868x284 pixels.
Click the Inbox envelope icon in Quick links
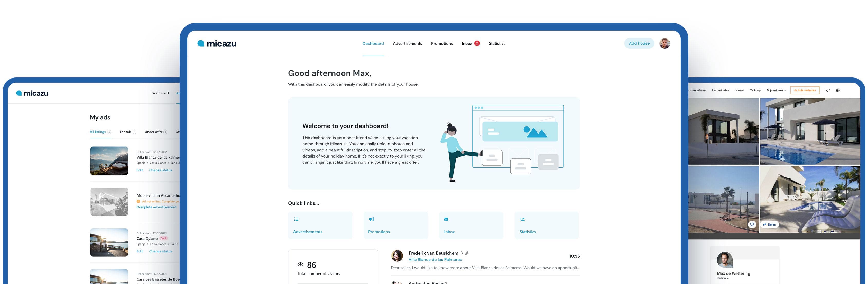pyautogui.click(x=446, y=219)
